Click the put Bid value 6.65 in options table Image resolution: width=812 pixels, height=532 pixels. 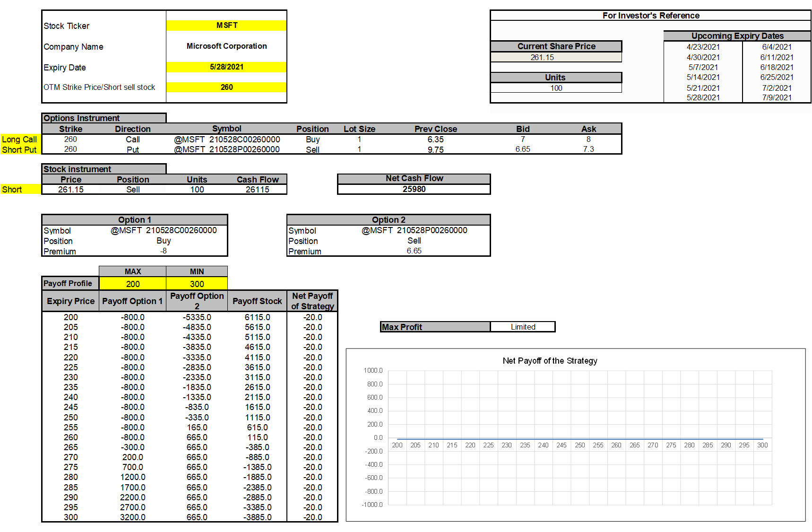[x=523, y=149]
